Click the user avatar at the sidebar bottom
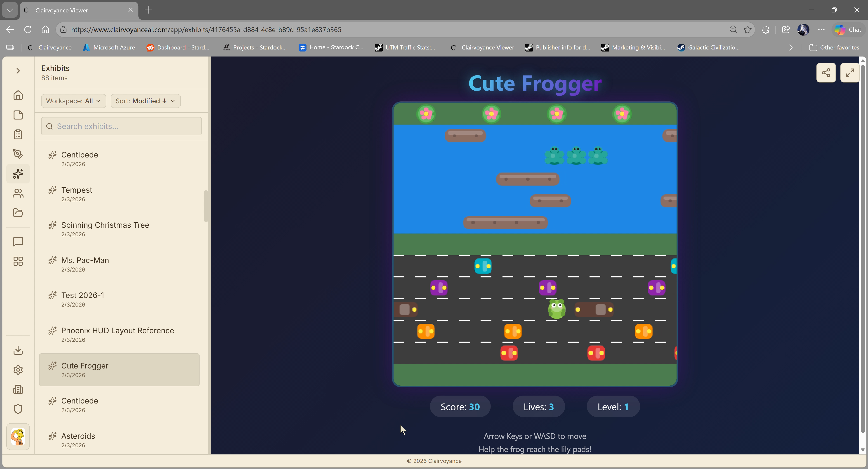This screenshot has width=868, height=469. (18, 437)
